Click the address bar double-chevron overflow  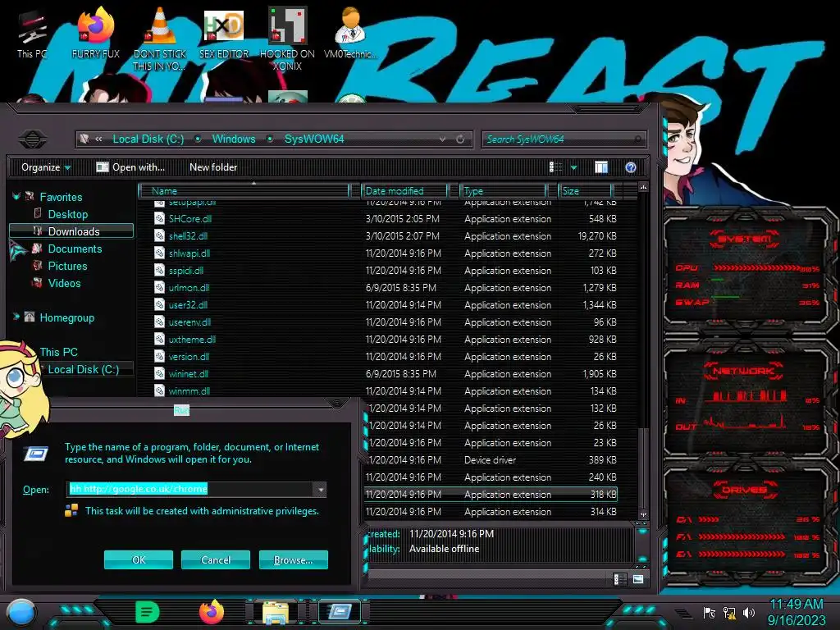pos(98,139)
